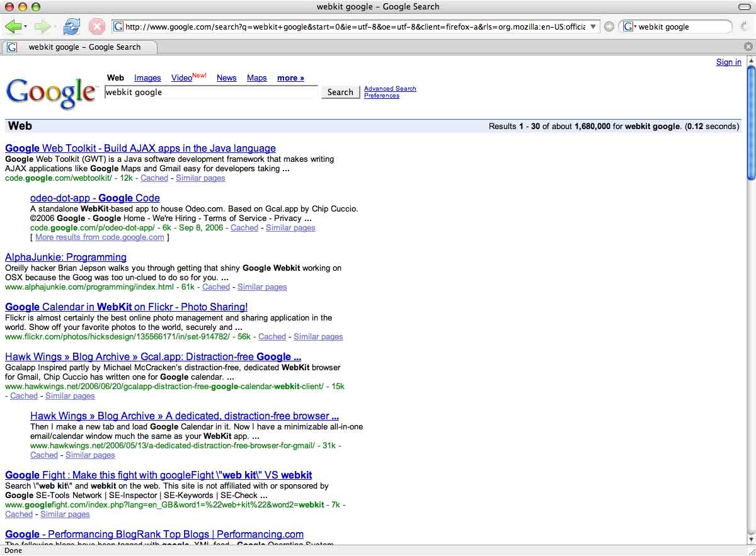Open the Back button history dropdown arrow

tap(25, 27)
